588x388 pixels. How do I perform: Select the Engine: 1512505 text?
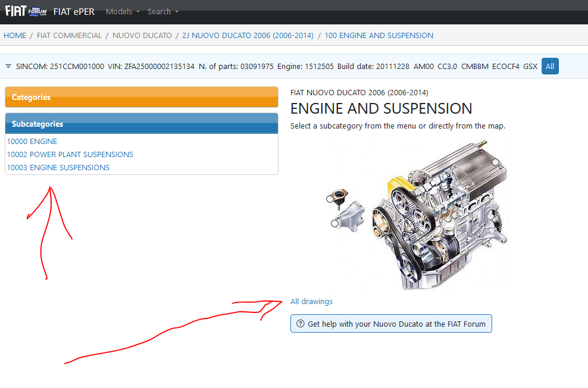coord(305,67)
